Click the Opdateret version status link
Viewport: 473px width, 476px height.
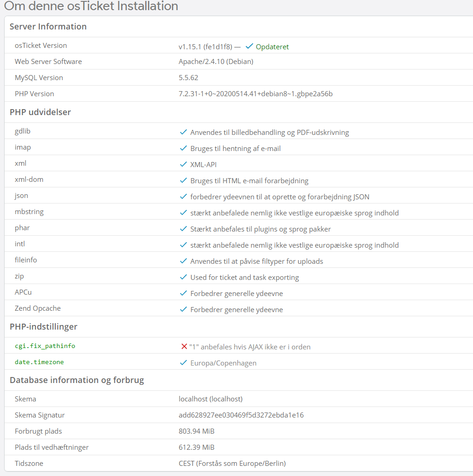(x=272, y=47)
